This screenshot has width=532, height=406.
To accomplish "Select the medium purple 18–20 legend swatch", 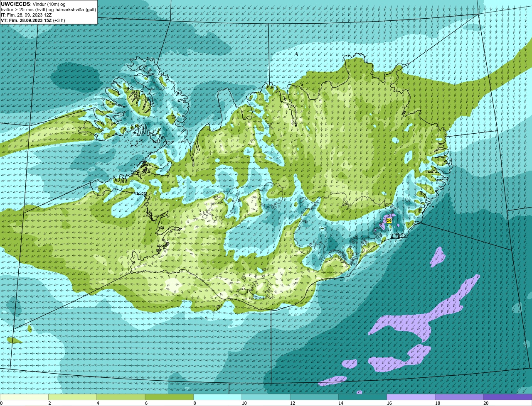I will click(459, 397).
